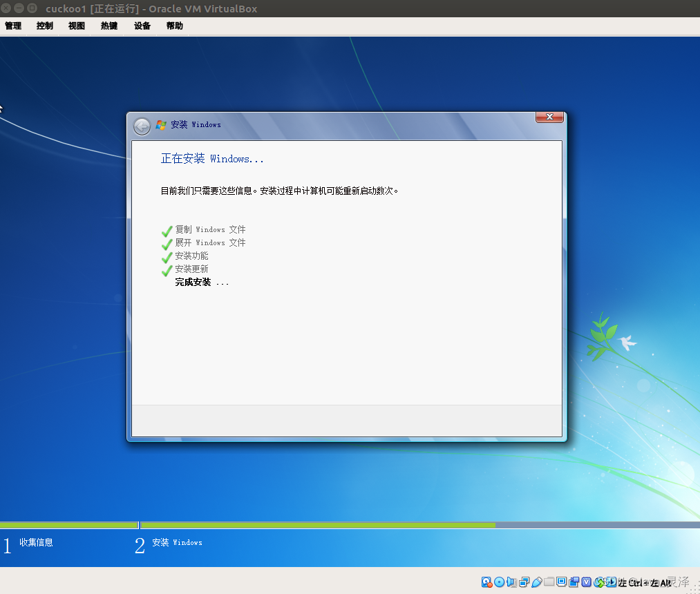This screenshot has width=700, height=594.
Task: Click the video recording status icon
Action: [x=574, y=582]
